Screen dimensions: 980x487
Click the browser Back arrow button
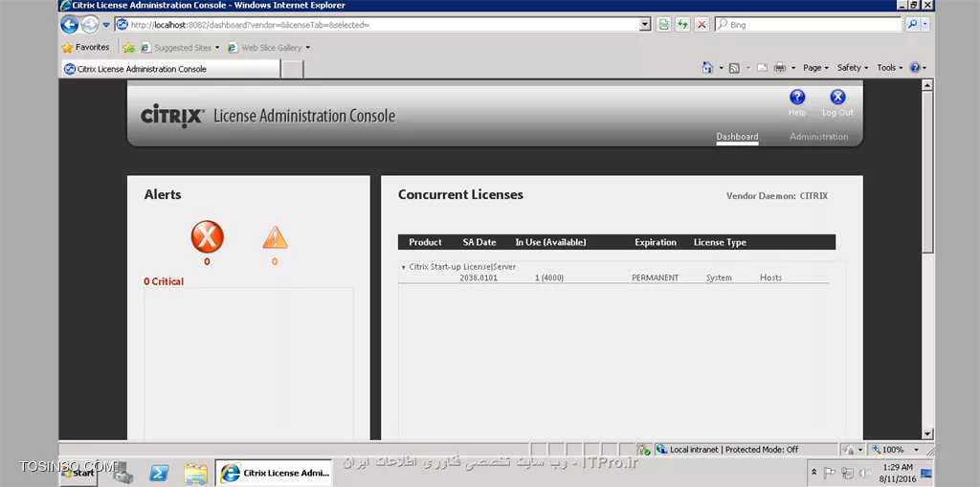pyautogui.click(x=69, y=24)
